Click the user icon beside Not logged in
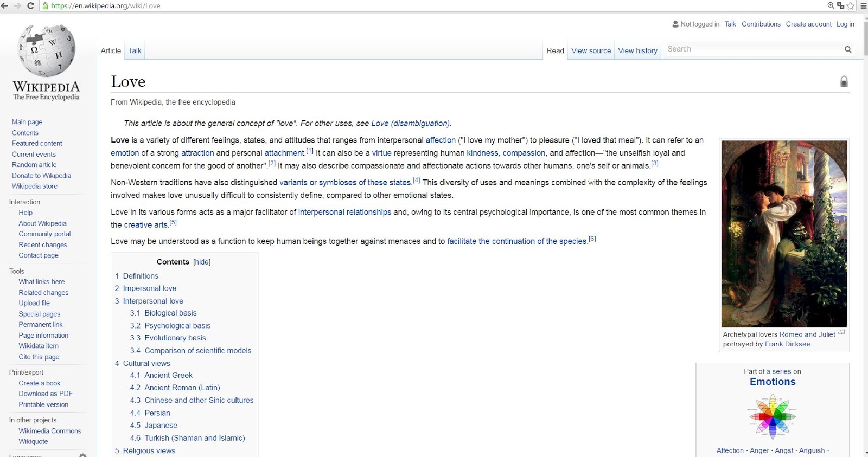The height and width of the screenshot is (457, 868). tap(675, 24)
